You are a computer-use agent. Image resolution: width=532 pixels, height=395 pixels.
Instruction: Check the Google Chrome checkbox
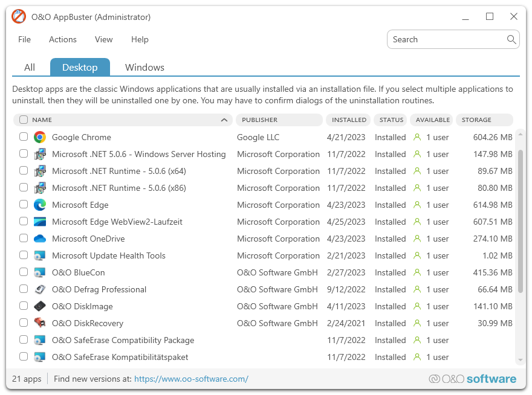click(x=24, y=136)
